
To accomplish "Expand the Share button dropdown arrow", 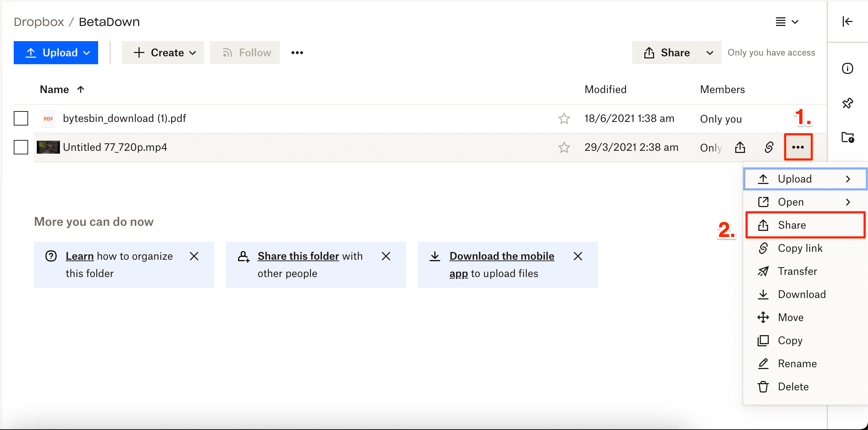I will (710, 53).
